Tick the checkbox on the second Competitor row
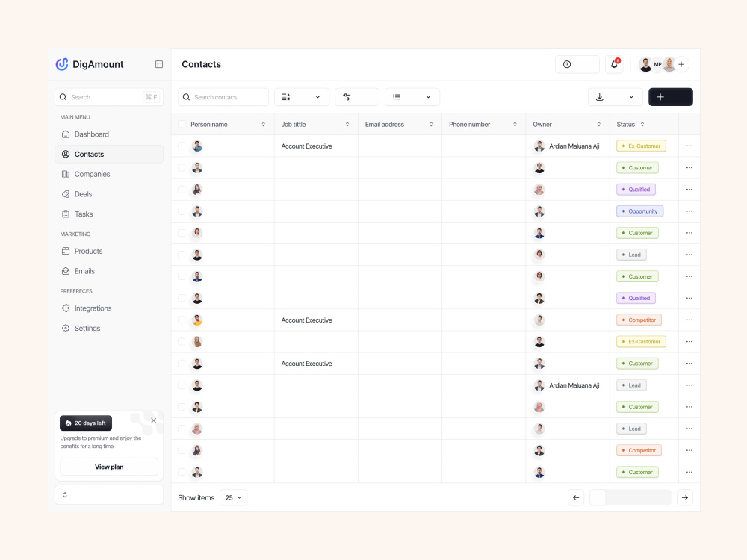The height and width of the screenshot is (560, 747). click(182, 450)
